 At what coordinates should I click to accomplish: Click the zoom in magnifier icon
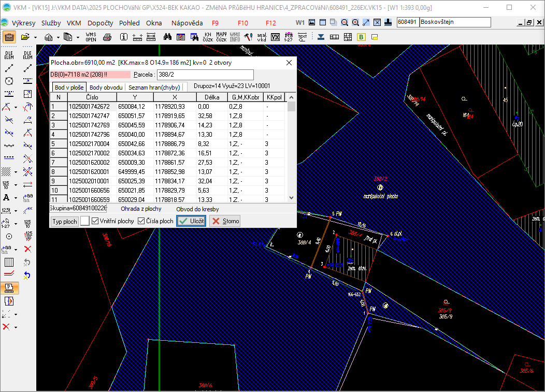point(355,23)
